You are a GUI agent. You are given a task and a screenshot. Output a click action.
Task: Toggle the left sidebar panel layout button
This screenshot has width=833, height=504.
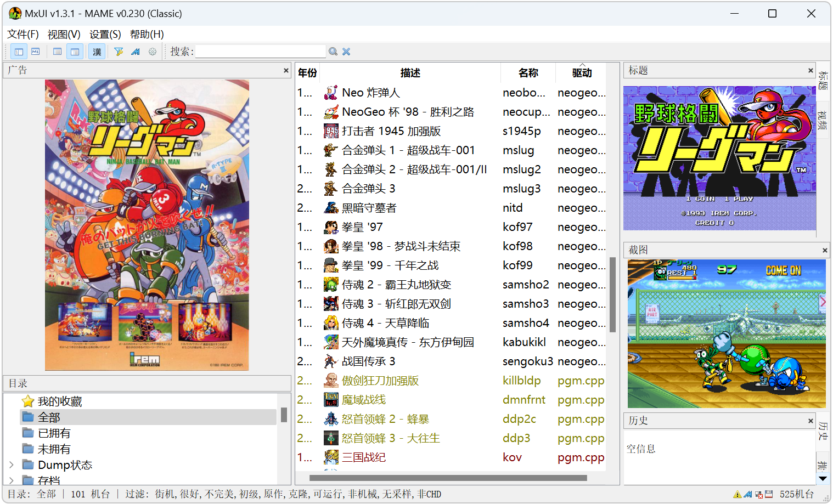(19, 52)
